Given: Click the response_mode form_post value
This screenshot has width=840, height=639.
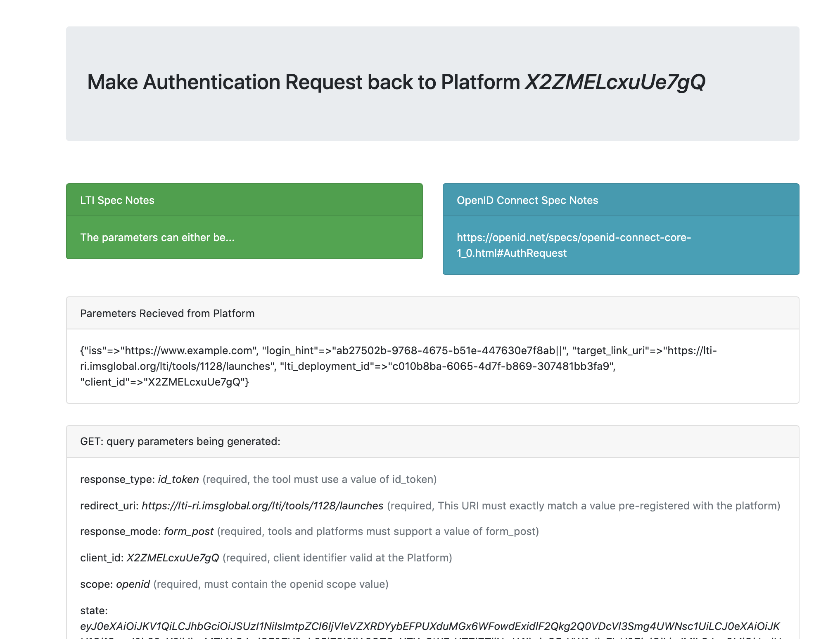Looking at the screenshot, I should click(189, 531).
